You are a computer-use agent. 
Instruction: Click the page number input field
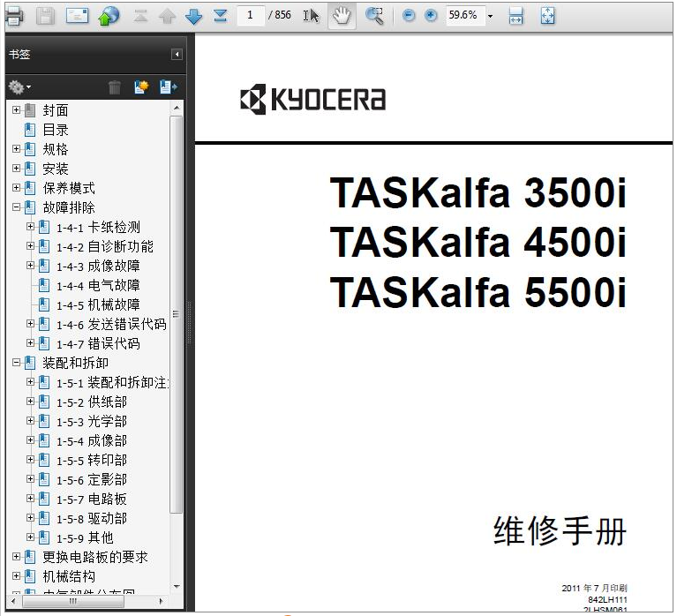[251, 16]
